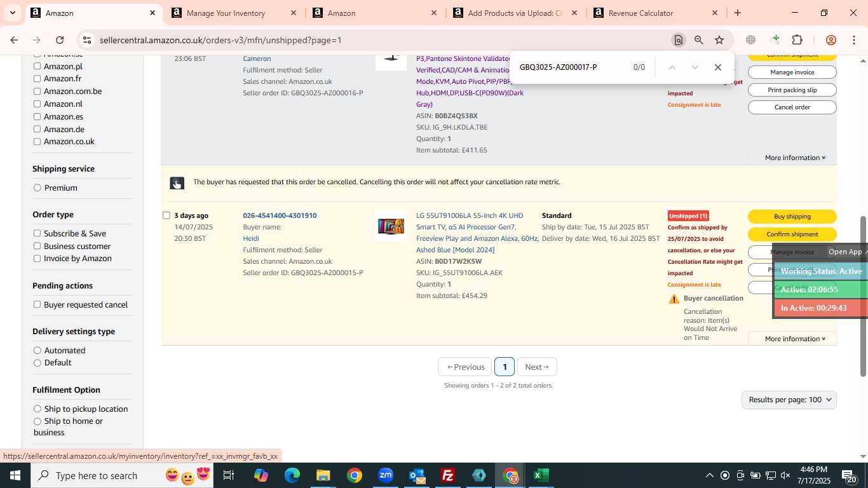Tick the Amazon.es marketplace checkbox
This screenshot has height=488, width=868.
click(x=37, y=117)
